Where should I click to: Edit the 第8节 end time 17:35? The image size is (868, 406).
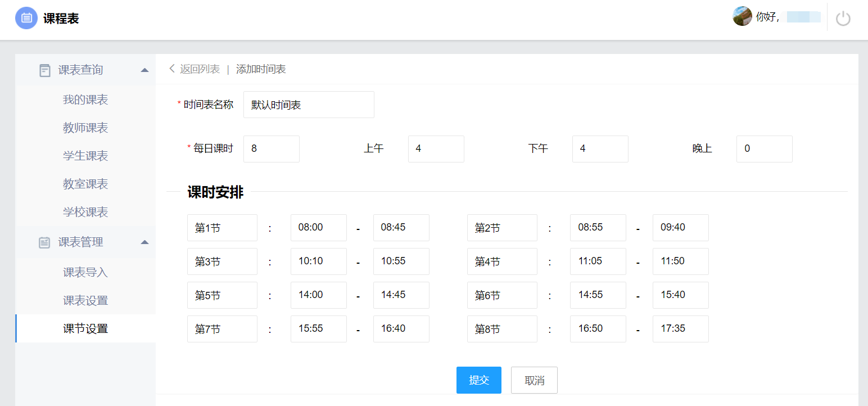680,329
